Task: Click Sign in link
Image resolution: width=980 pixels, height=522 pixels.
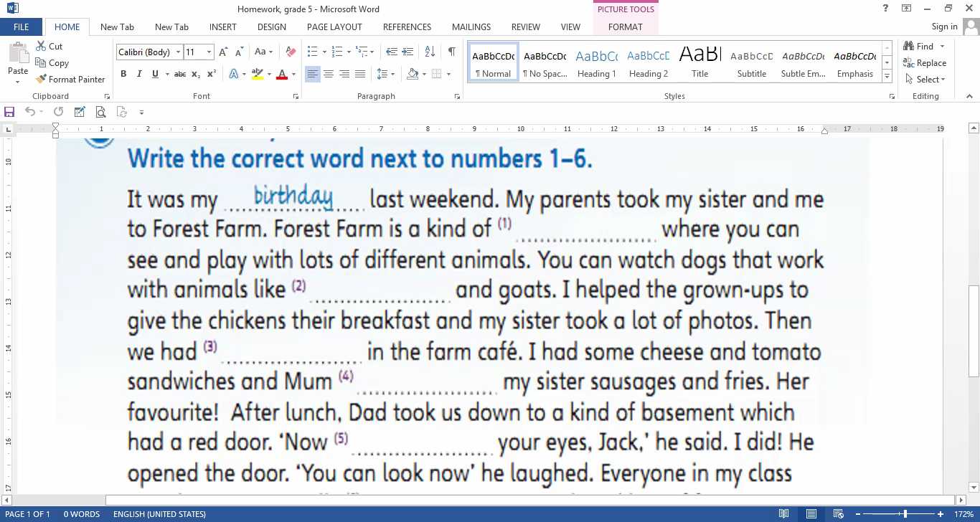Action: 944,27
